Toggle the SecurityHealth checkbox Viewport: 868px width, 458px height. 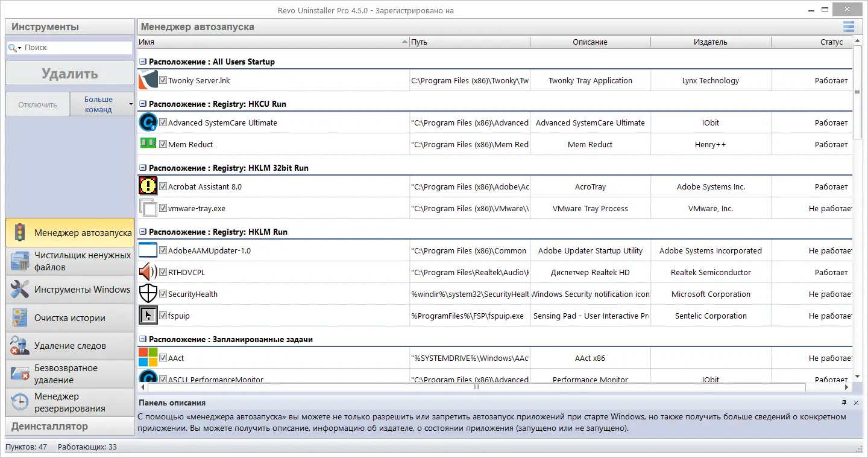[163, 293]
